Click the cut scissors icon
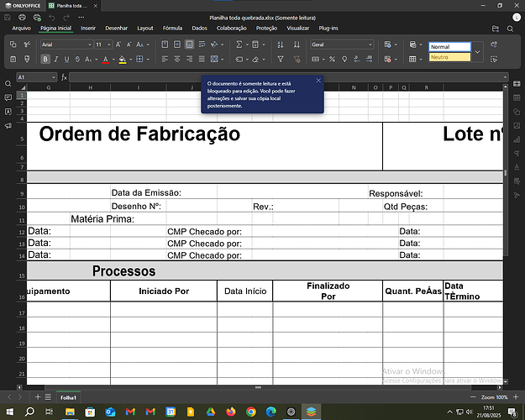The height and width of the screenshot is (420, 525). coord(27,45)
